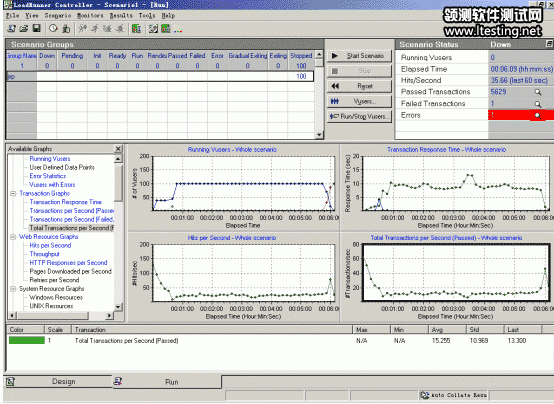The image size is (554, 404).
Task: Click Available Graphs horizontal scroll right arrow
Action: pos(110,315)
